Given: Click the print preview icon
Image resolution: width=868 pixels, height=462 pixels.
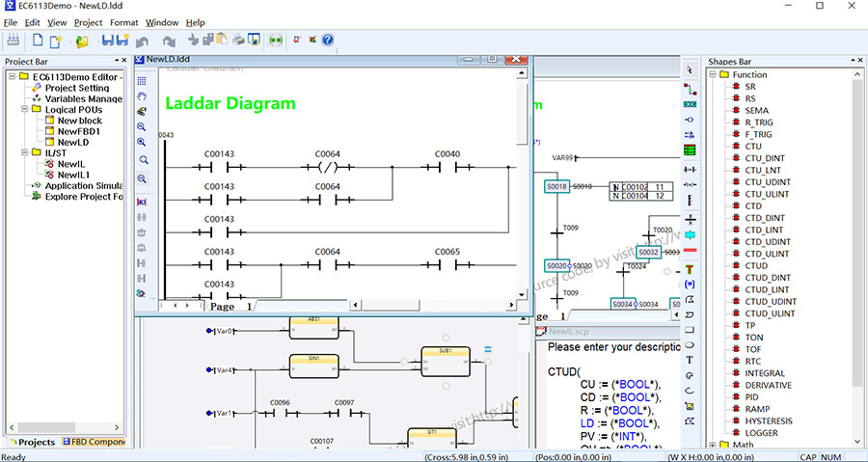Looking at the screenshot, I should point(254,40).
